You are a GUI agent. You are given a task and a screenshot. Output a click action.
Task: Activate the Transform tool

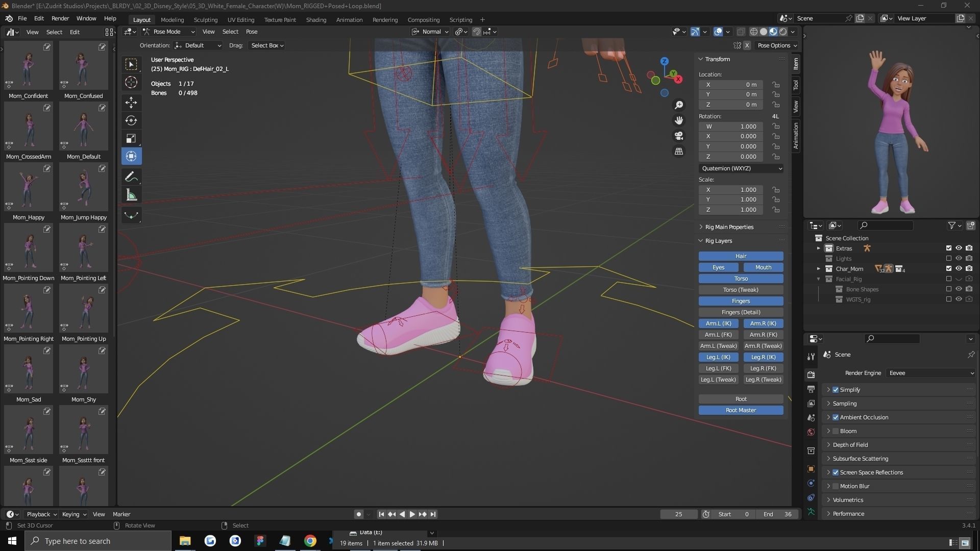click(131, 156)
